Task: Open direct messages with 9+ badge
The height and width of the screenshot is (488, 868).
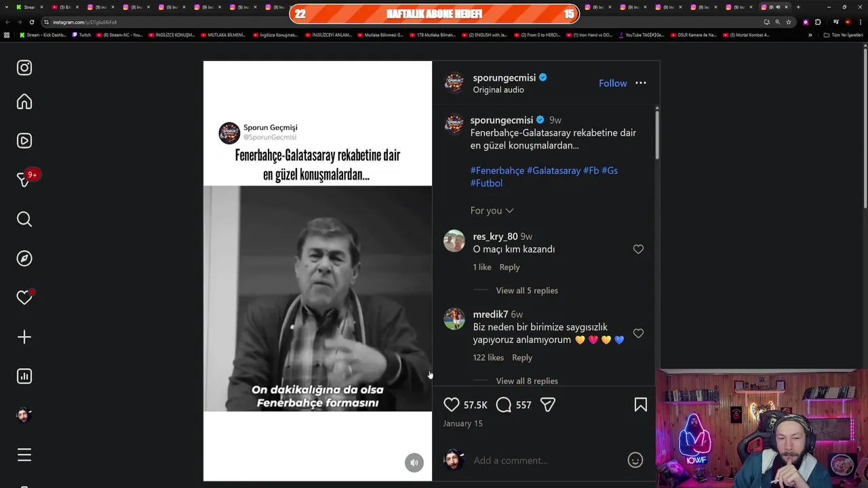Action: coord(24,180)
